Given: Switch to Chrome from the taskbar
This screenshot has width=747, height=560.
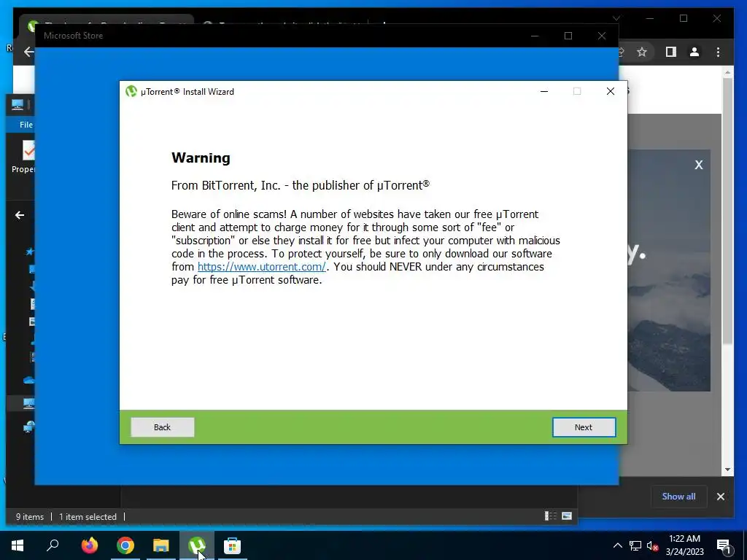Looking at the screenshot, I should [125, 545].
